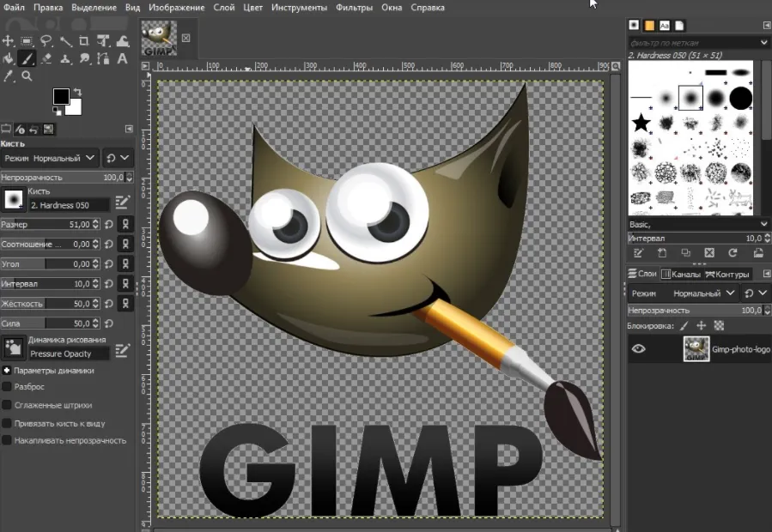Enable the Разброс checkbox

[x=7, y=387]
